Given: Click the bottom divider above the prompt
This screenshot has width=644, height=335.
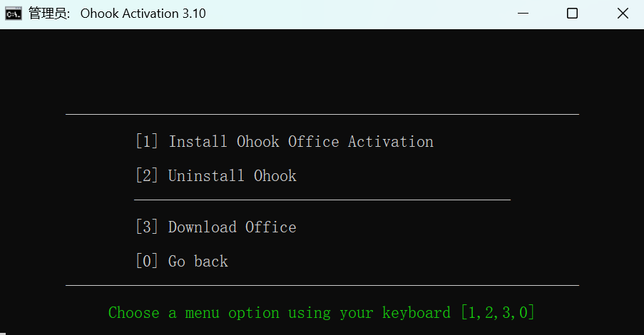Looking at the screenshot, I should pos(322,286).
